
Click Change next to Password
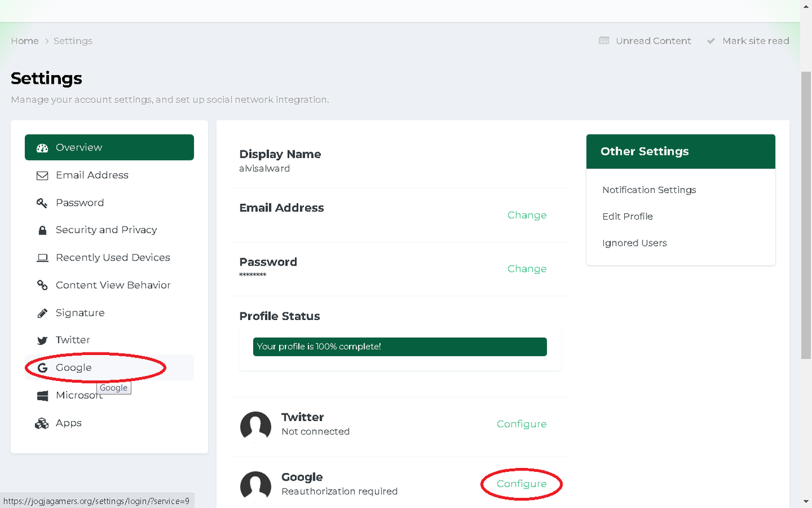pyautogui.click(x=527, y=269)
